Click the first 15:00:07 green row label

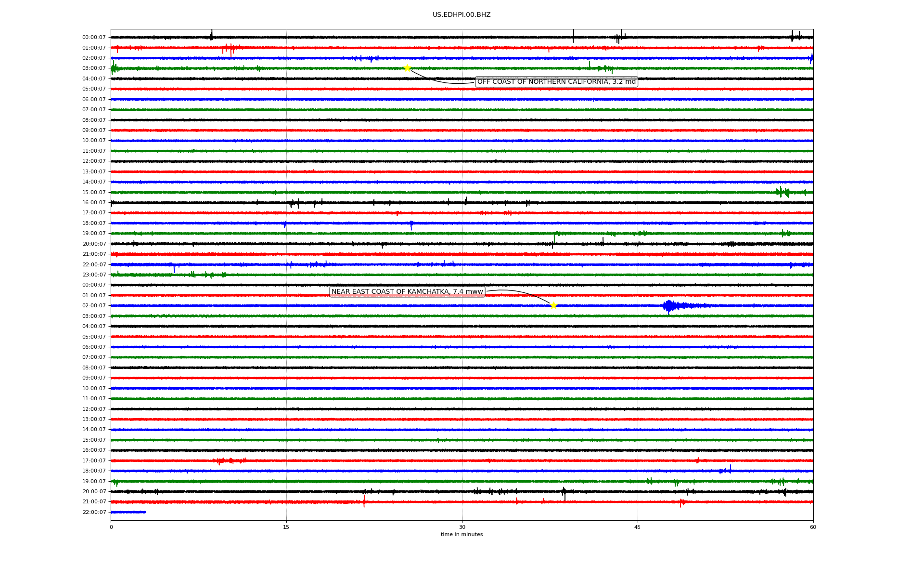point(94,192)
